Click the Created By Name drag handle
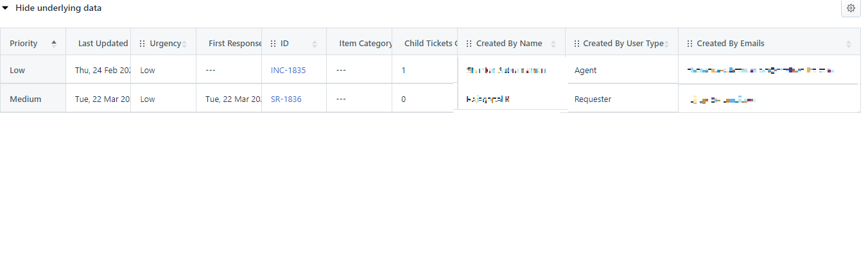The height and width of the screenshot is (263, 868). pyautogui.click(x=469, y=44)
